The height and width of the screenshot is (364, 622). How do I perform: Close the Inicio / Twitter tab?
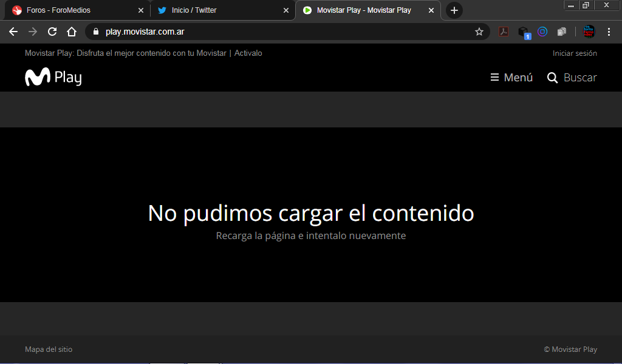pos(286,10)
